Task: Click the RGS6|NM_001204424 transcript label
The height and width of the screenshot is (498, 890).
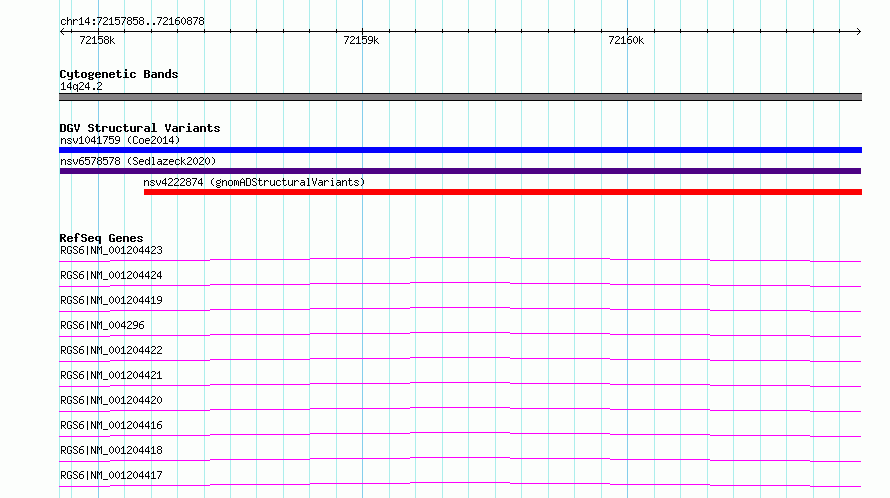Action: pyautogui.click(x=111, y=275)
